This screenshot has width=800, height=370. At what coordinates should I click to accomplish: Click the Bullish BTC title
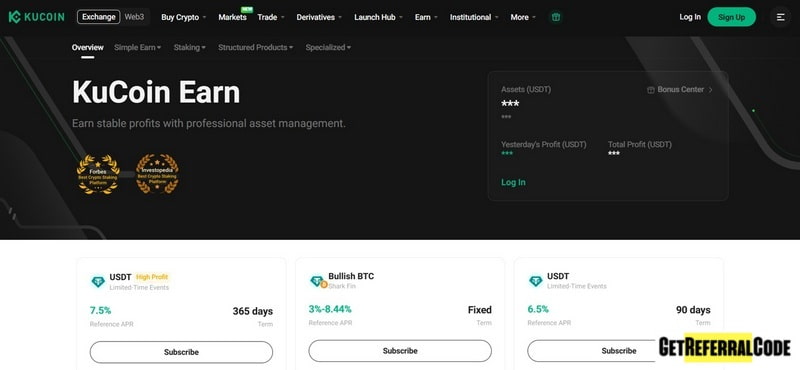351,276
